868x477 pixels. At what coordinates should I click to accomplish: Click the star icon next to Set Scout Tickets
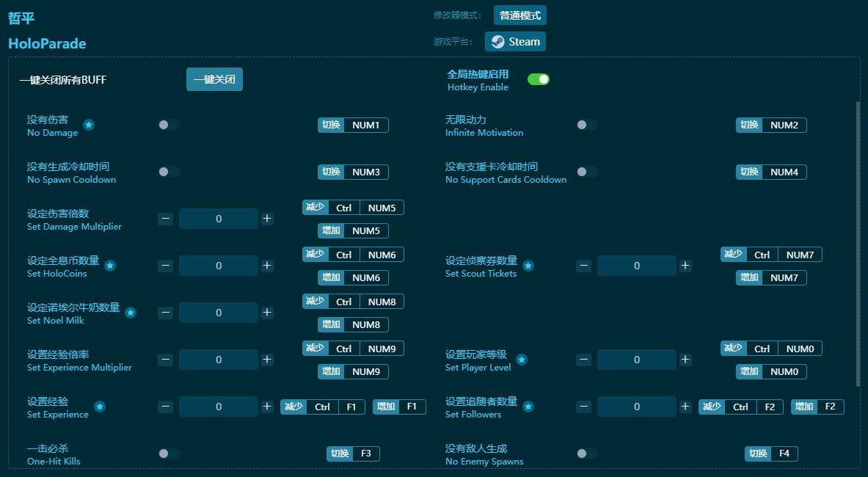tap(528, 266)
